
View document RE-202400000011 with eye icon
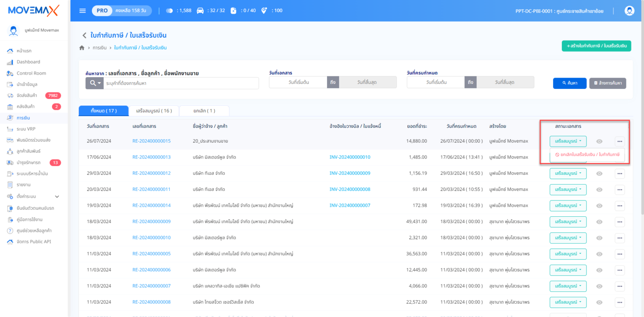tap(599, 190)
